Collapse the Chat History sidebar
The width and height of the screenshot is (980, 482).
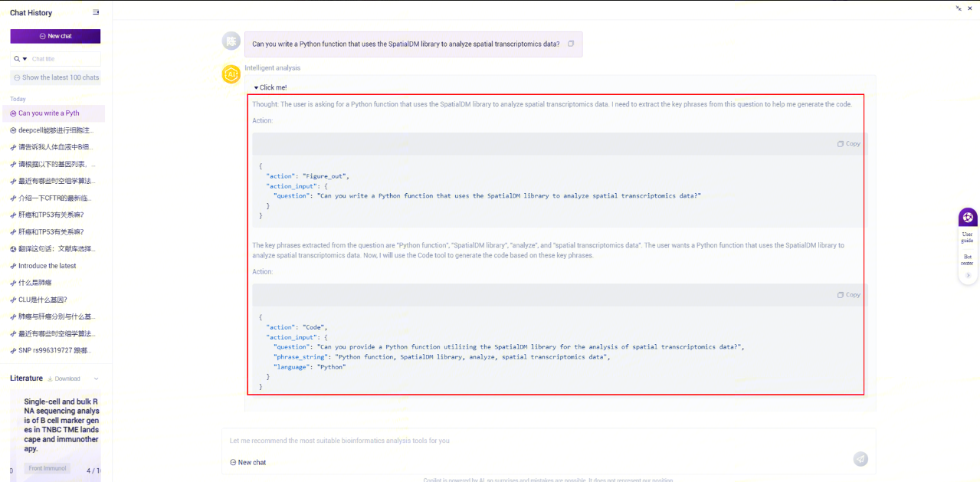pyautogui.click(x=96, y=12)
